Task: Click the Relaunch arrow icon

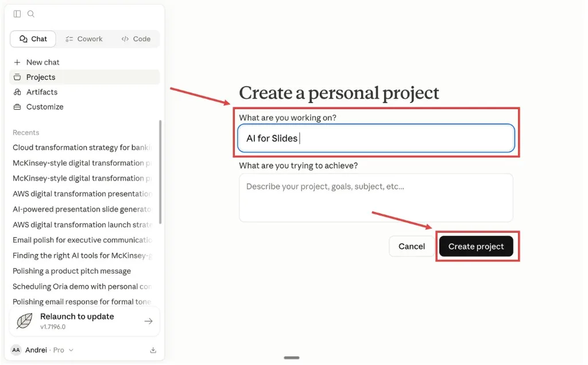Action: pos(149,321)
